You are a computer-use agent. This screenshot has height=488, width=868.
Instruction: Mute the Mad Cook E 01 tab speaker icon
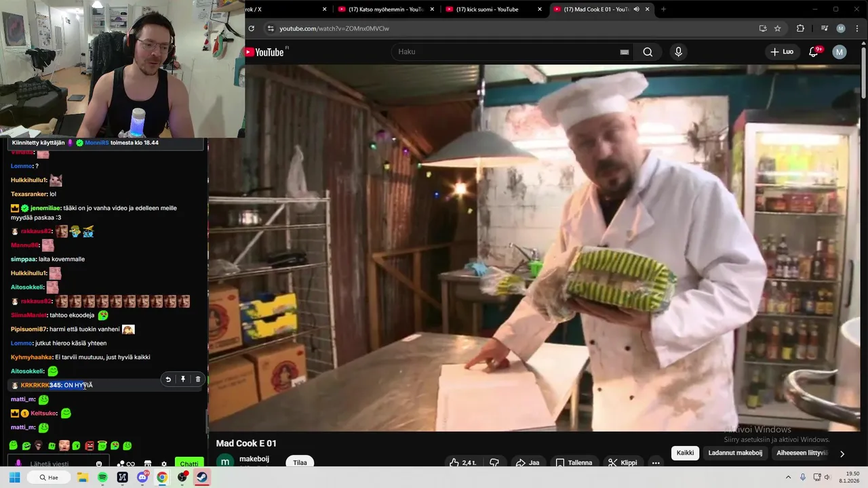click(636, 9)
